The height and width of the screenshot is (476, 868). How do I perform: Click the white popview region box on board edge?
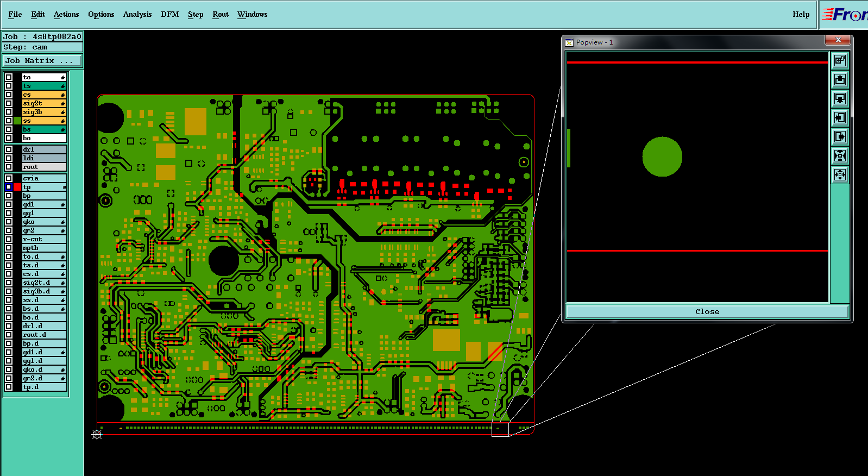tap(500, 429)
